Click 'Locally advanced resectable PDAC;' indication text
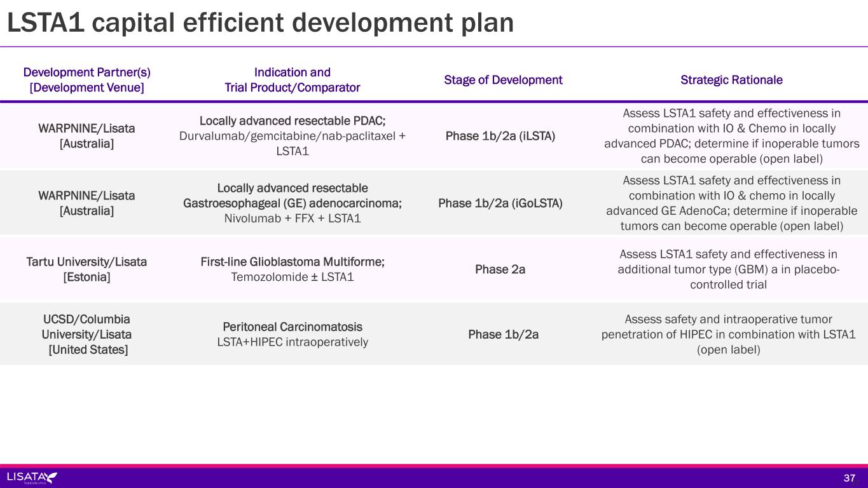This screenshot has width=868, height=488. [x=293, y=121]
